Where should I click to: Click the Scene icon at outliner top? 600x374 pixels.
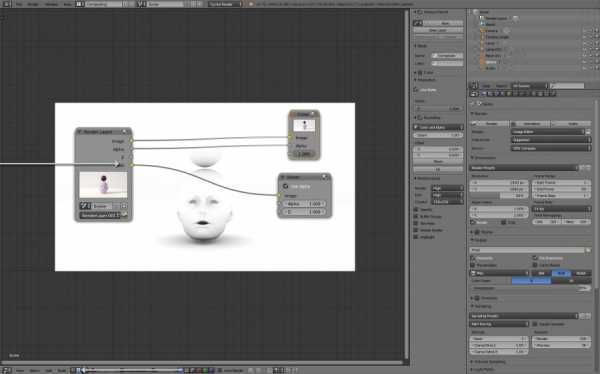pyautogui.click(x=476, y=12)
